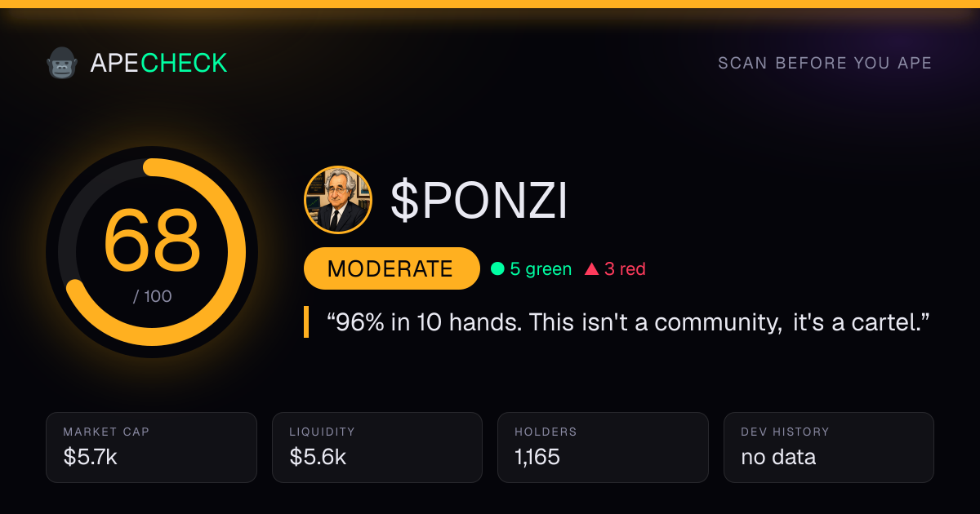Click the green circle flag icon
This screenshot has width=980, height=514.
pyautogui.click(x=497, y=268)
